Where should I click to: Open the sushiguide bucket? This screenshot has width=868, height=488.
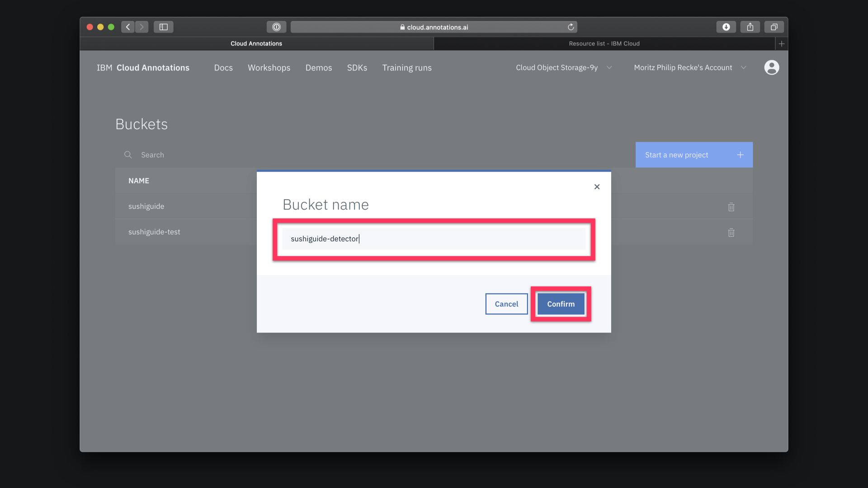coord(146,206)
